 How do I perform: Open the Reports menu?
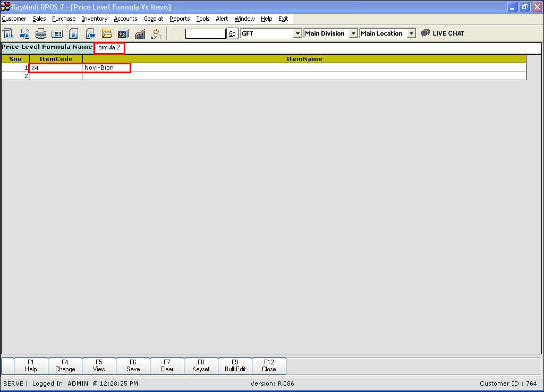180,19
